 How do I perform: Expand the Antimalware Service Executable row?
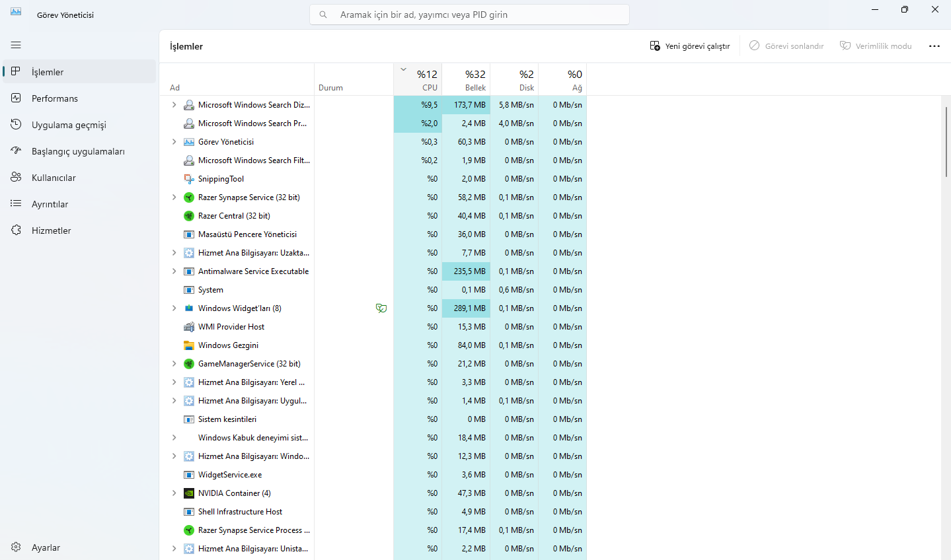tap(174, 271)
